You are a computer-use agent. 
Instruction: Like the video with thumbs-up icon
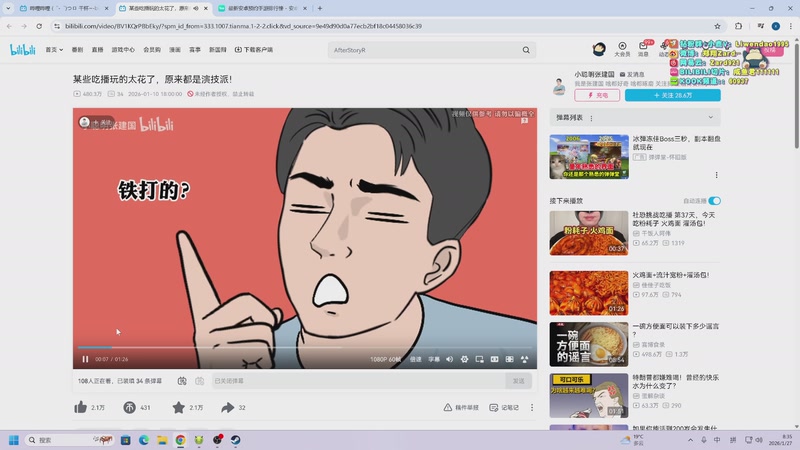[x=81, y=407]
